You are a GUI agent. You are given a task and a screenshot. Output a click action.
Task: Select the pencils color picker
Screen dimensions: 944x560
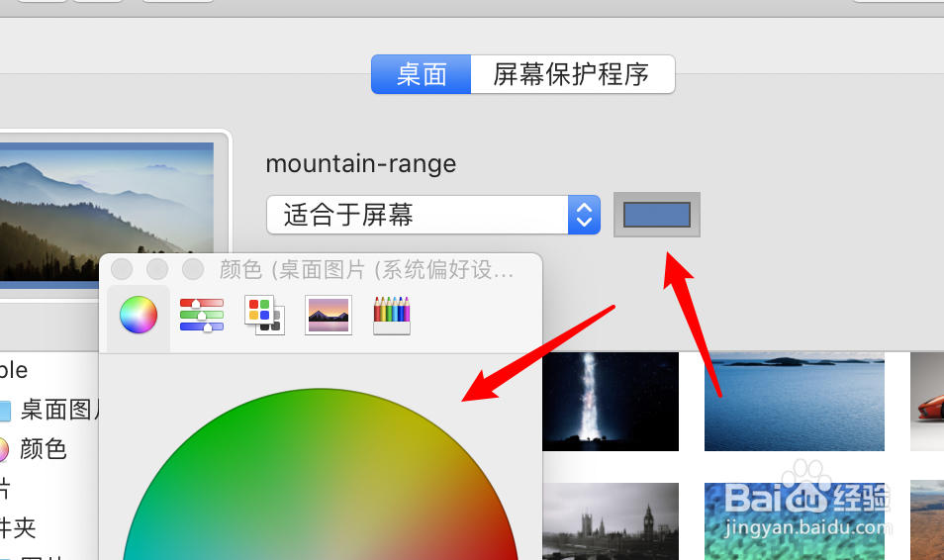click(x=392, y=315)
